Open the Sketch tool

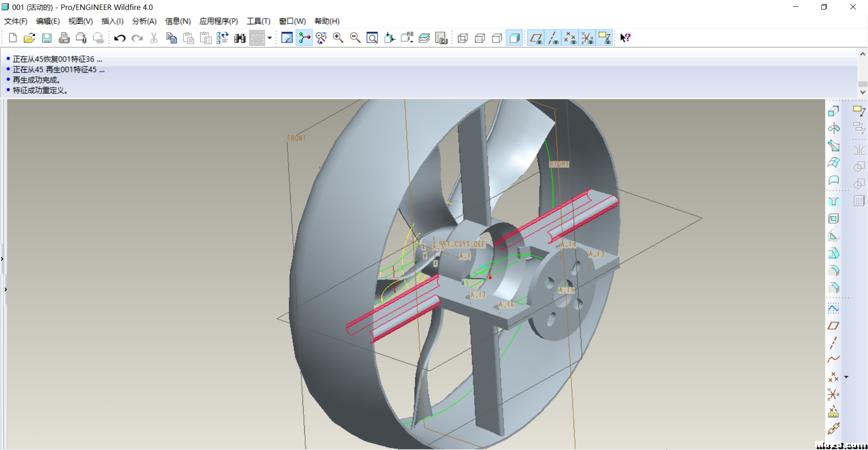pos(834,308)
